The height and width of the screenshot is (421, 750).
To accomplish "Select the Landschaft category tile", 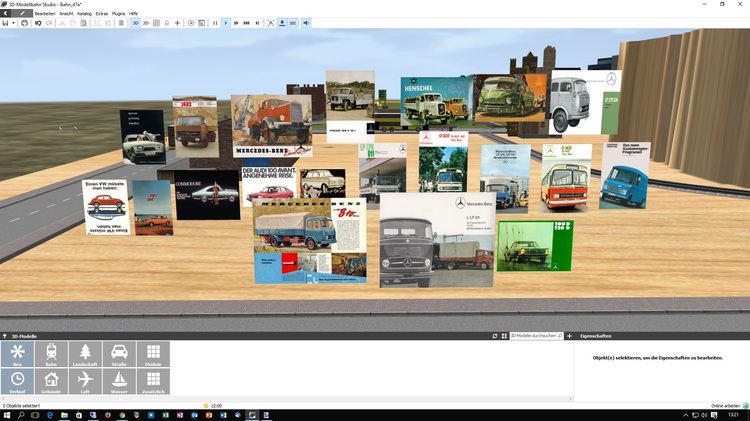I will pos(85,354).
